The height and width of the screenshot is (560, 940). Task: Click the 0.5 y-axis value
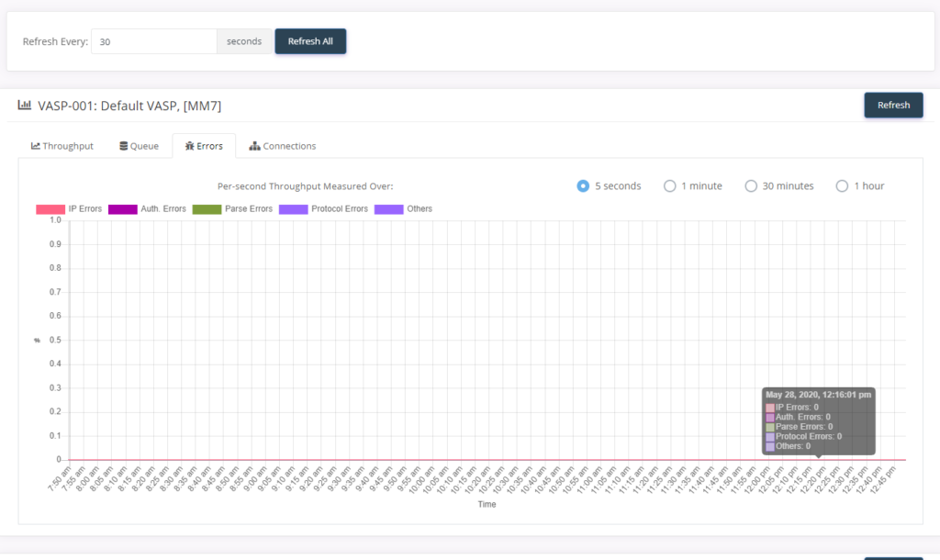55,340
